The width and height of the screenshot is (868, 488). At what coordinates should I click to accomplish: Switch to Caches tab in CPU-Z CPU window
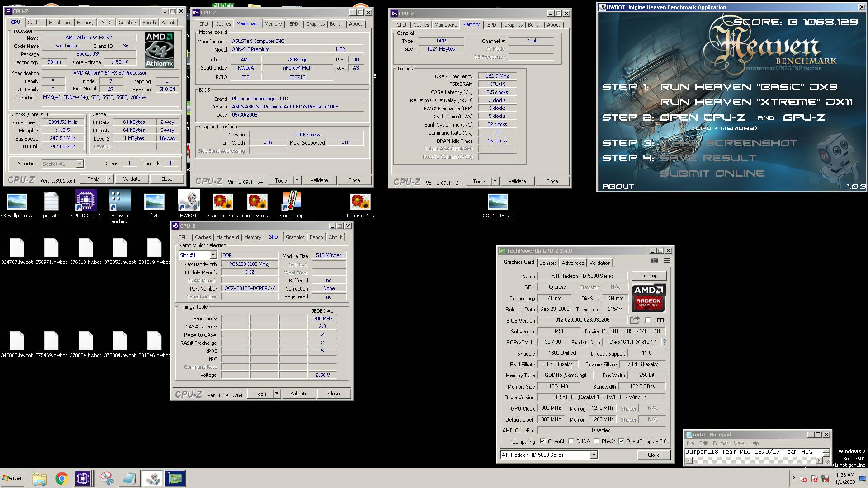coord(35,23)
